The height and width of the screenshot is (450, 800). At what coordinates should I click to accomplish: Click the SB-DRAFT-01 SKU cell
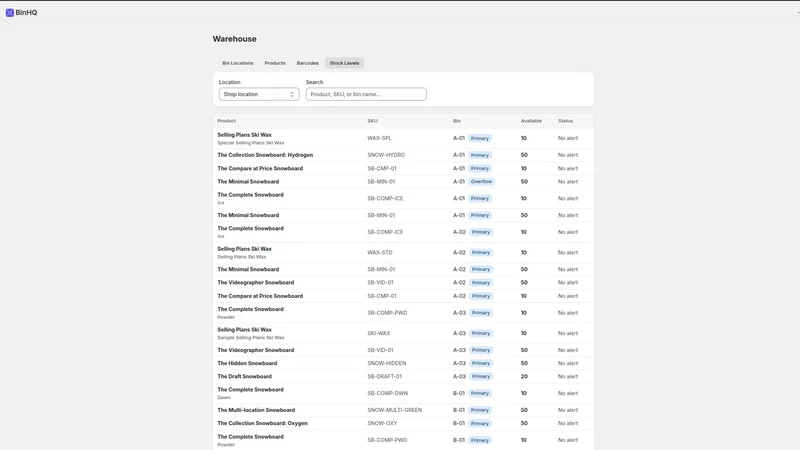pyautogui.click(x=384, y=377)
